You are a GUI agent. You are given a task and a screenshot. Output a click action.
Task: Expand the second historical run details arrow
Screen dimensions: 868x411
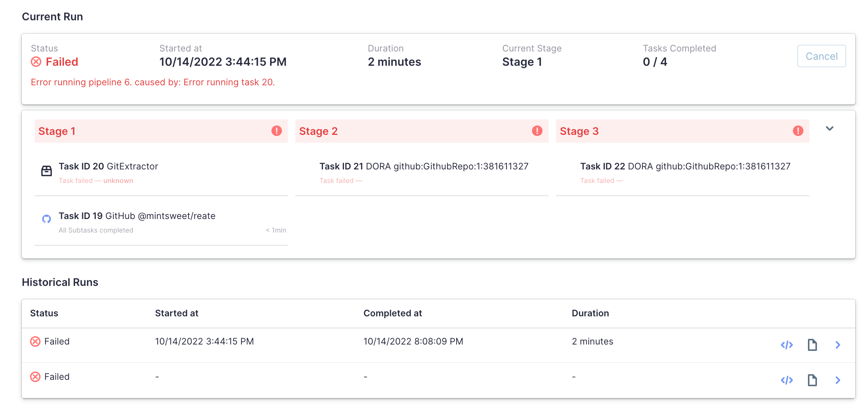[838, 380]
